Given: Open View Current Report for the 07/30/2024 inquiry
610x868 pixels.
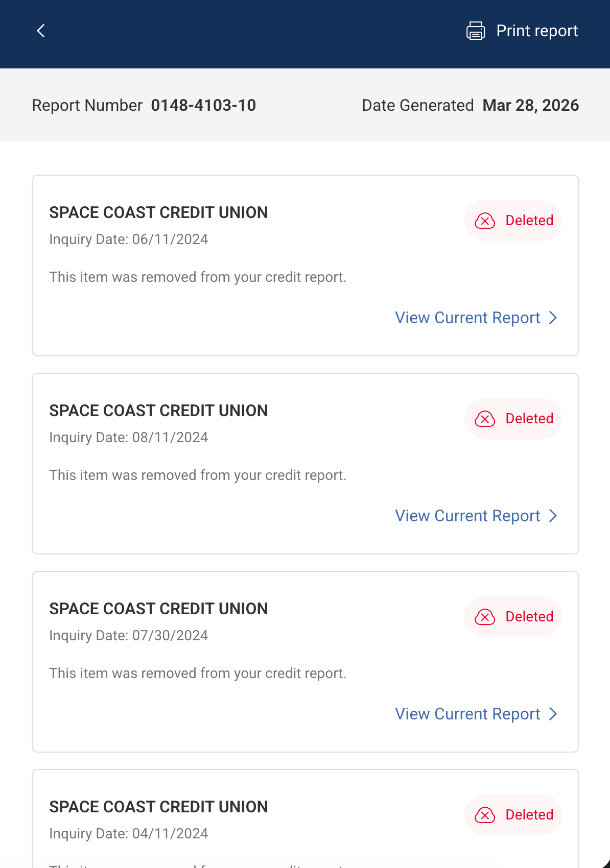Looking at the screenshot, I should 466,714.
